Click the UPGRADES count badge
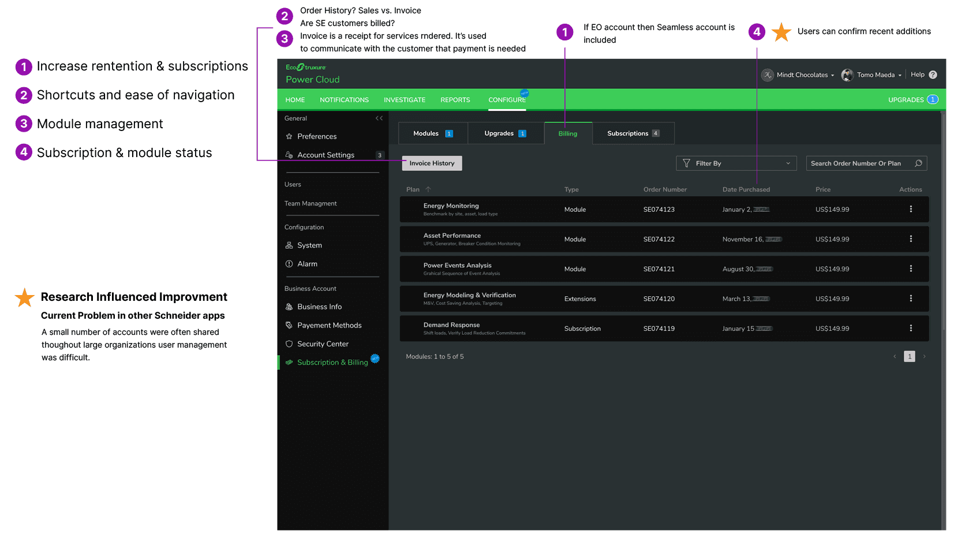The width and height of the screenshot is (980, 541). [x=933, y=99]
